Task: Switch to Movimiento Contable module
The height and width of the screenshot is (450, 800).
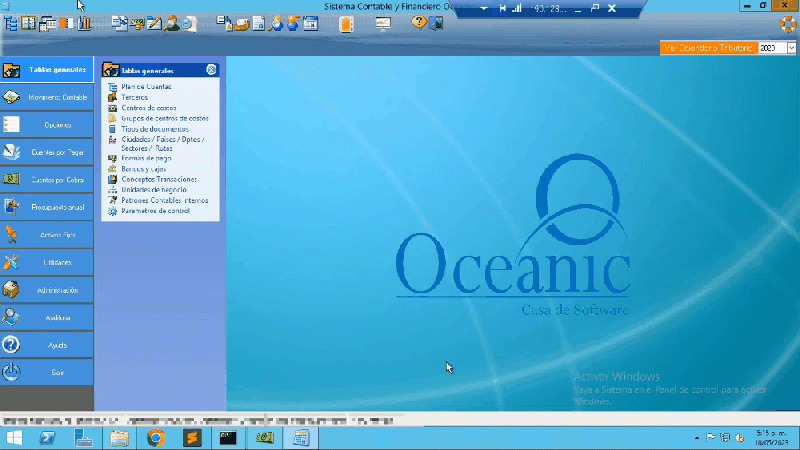Action: tap(47, 98)
